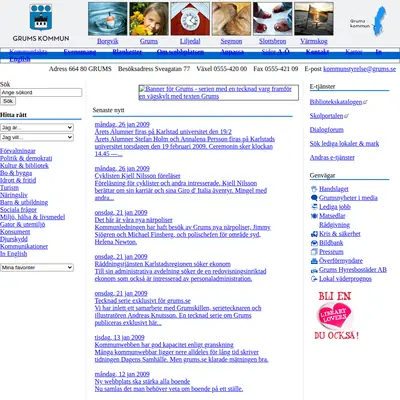This screenshot has height=400, width=400.
Task: Click the Grums comic series banner image
Action: (x=219, y=93)
